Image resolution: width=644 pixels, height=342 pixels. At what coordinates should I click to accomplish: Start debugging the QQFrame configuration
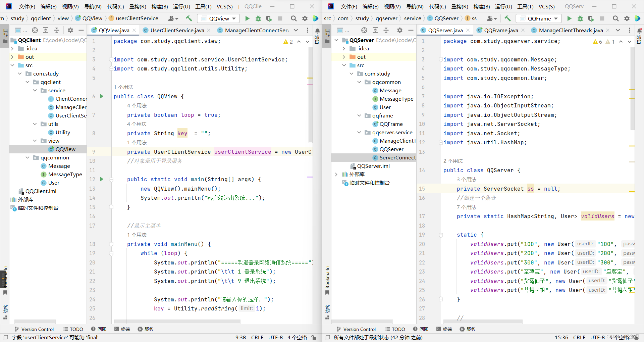[x=580, y=18]
